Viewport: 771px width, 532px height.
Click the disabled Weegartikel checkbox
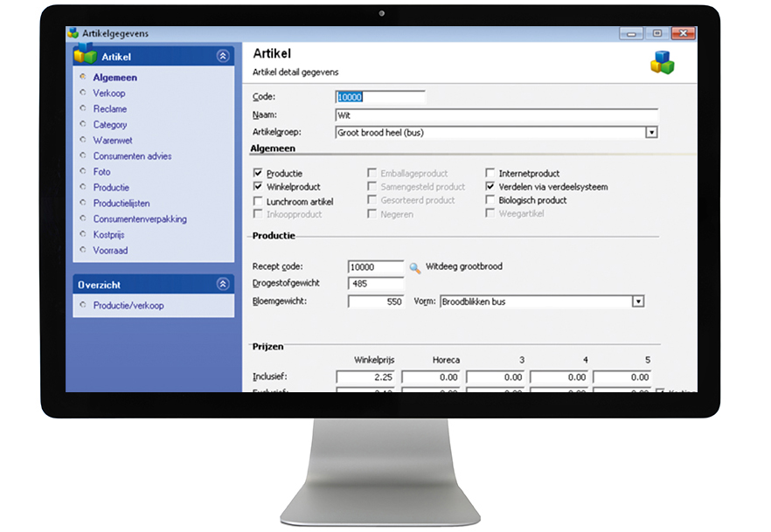[490, 213]
